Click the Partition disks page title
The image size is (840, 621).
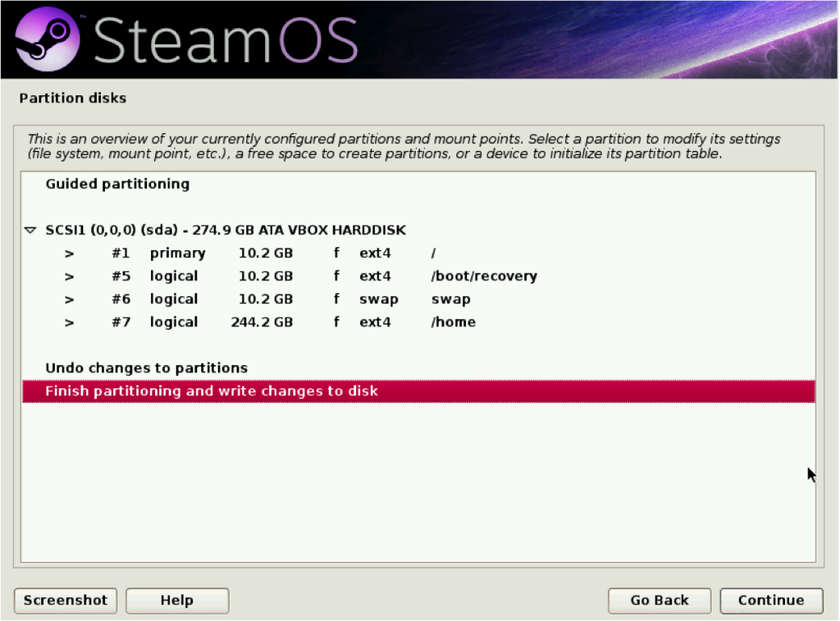pos(72,98)
